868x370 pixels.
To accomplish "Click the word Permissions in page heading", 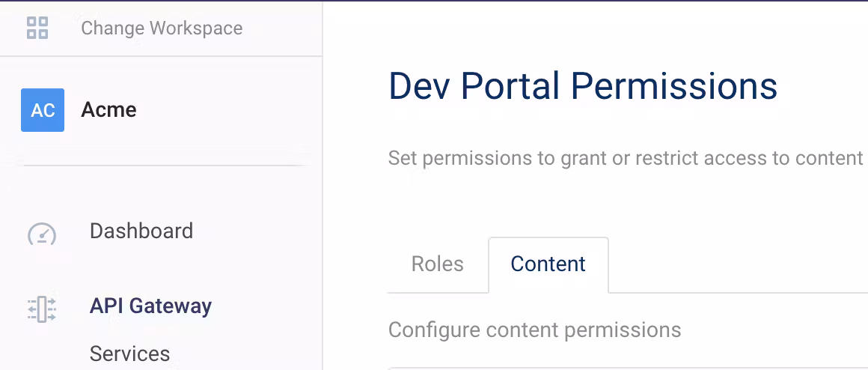I will 674,86.
